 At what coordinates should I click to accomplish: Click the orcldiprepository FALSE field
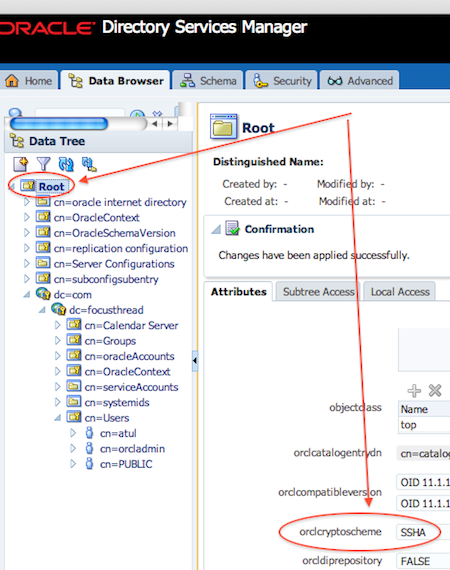coord(423,561)
